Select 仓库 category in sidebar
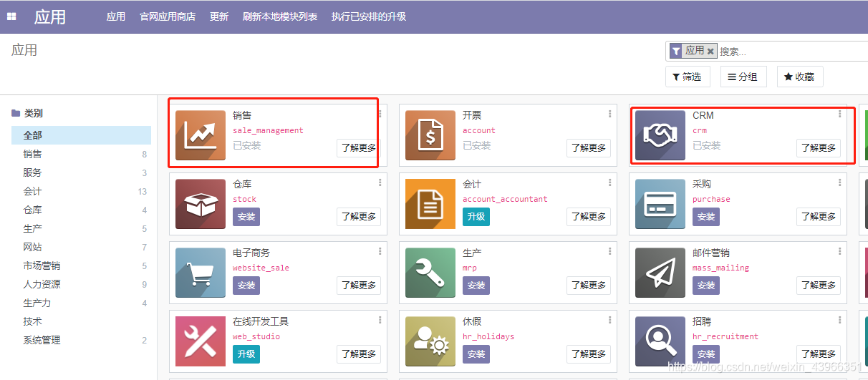 (x=81, y=210)
